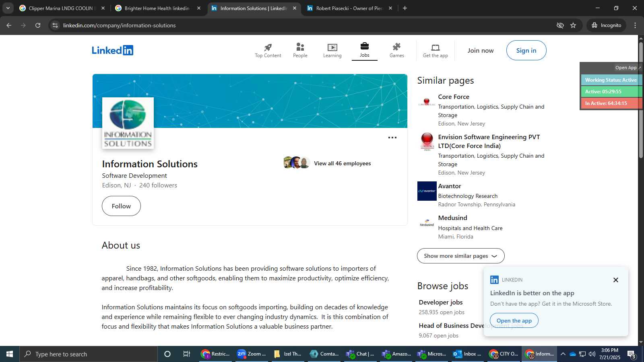The image size is (644, 362).
Task: Switch to Brighter Home Health linkedin tab
Action: pos(157,8)
